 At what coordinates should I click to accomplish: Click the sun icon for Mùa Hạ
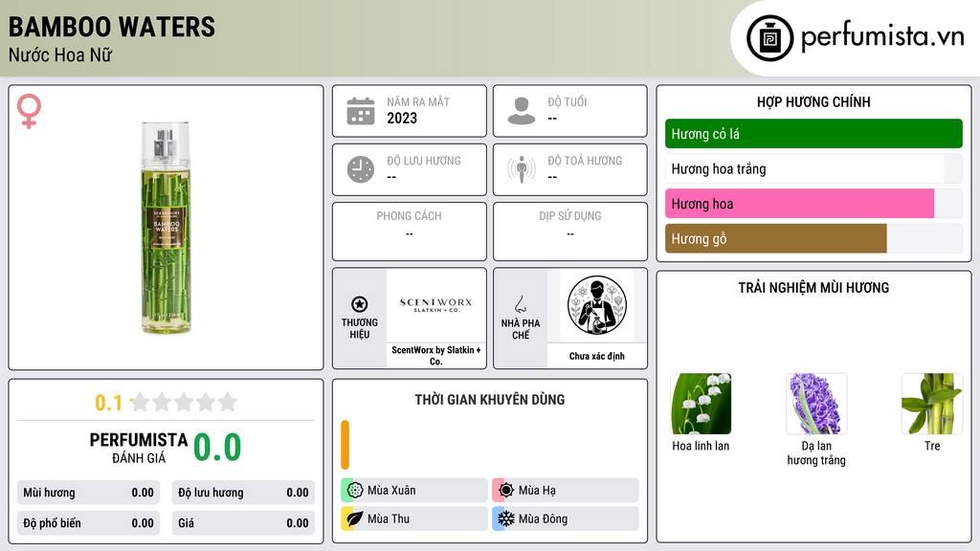pos(506,490)
